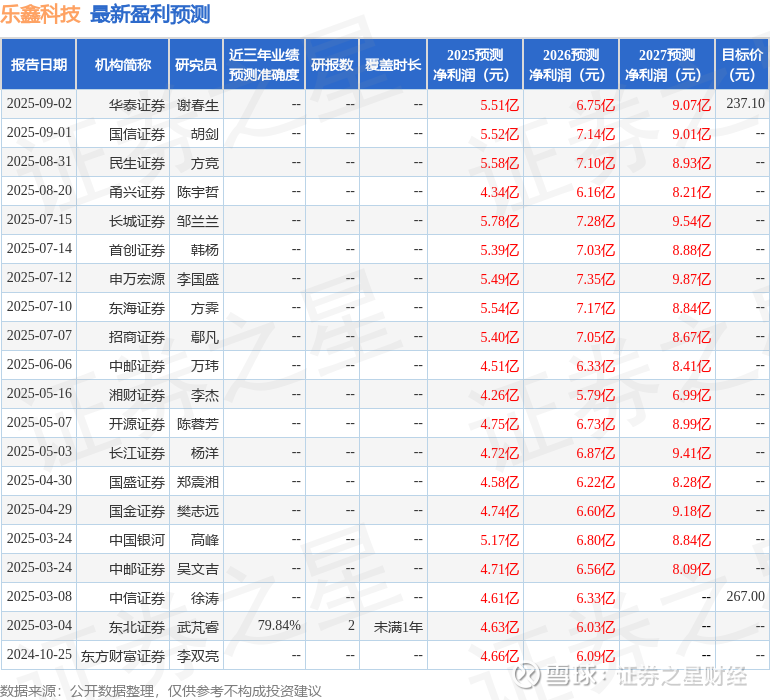Screen dimensions: 770x700
Task: Click 8.09亿 in 吴文吉 row
Action: click(x=691, y=569)
